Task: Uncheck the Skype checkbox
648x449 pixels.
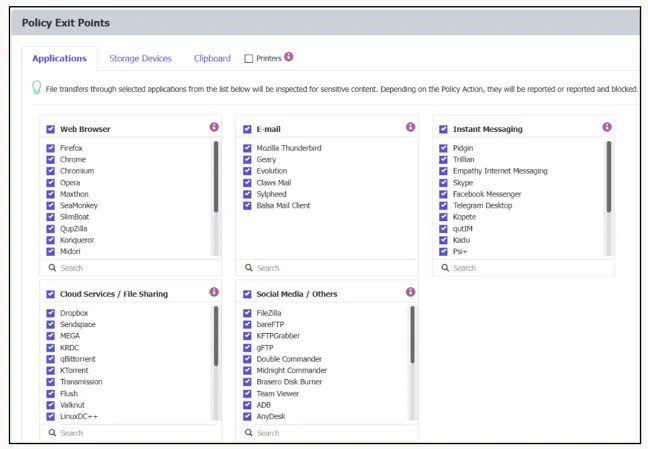Action: (443, 182)
